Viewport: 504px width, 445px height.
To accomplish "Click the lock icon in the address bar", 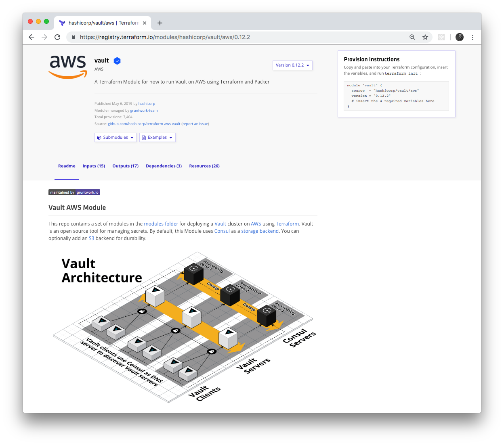I will pyautogui.click(x=73, y=37).
